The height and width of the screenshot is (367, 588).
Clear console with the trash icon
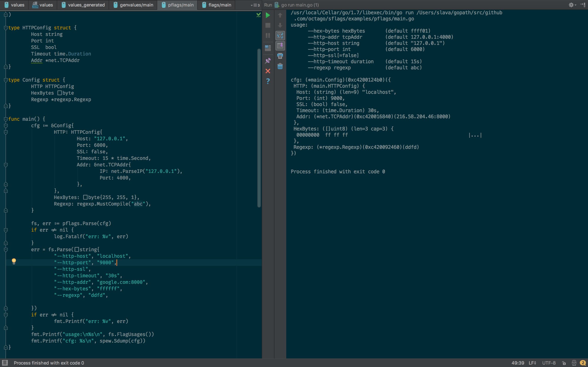pyautogui.click(x=280, y=66)
